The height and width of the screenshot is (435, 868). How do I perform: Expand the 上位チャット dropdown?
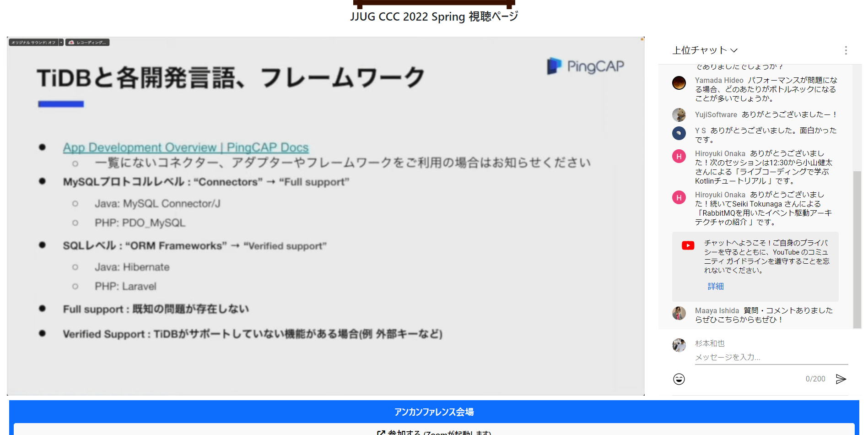tap(705, 50)
